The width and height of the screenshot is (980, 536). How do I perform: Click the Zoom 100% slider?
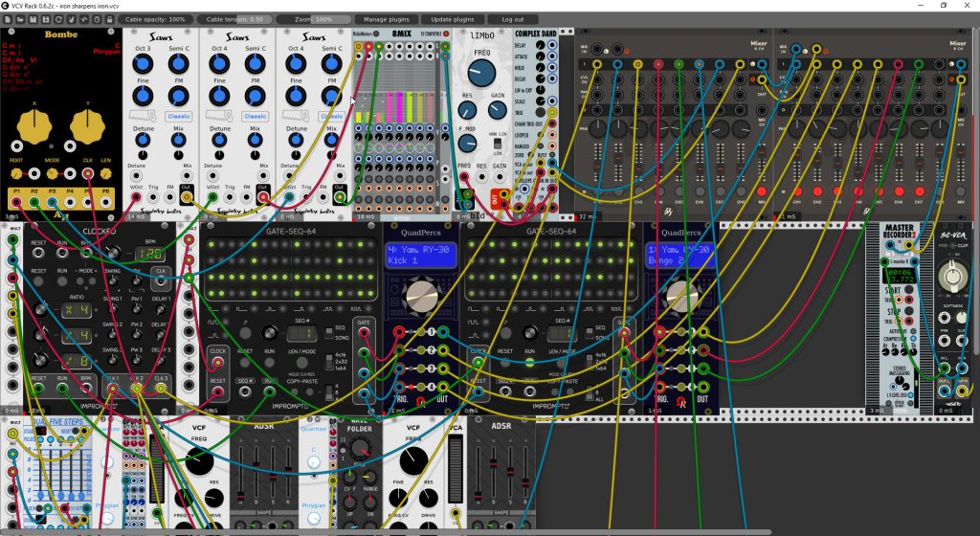[x=314, y=19]
